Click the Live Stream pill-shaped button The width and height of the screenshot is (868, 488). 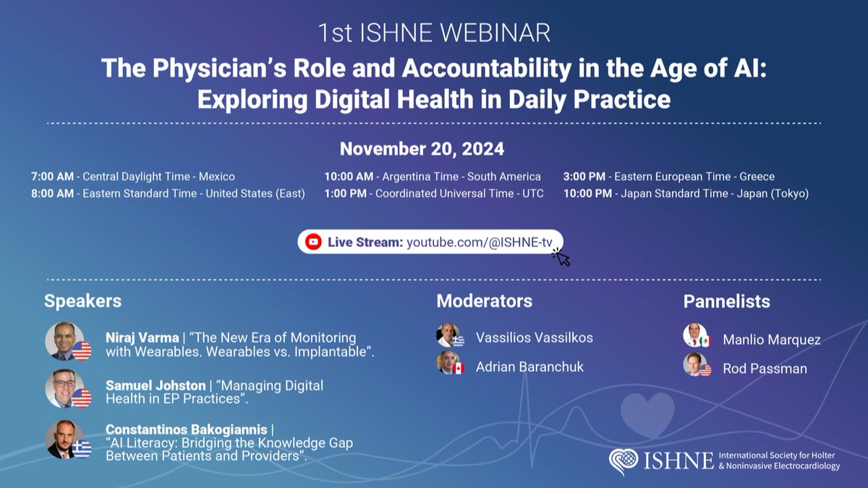[434, 242]
